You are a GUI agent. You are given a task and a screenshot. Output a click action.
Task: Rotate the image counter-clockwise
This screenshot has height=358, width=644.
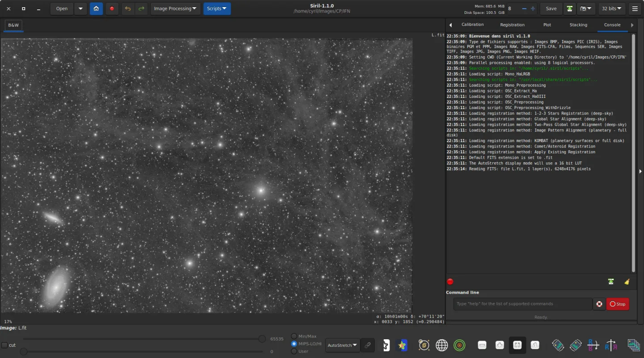click(558, 345)
